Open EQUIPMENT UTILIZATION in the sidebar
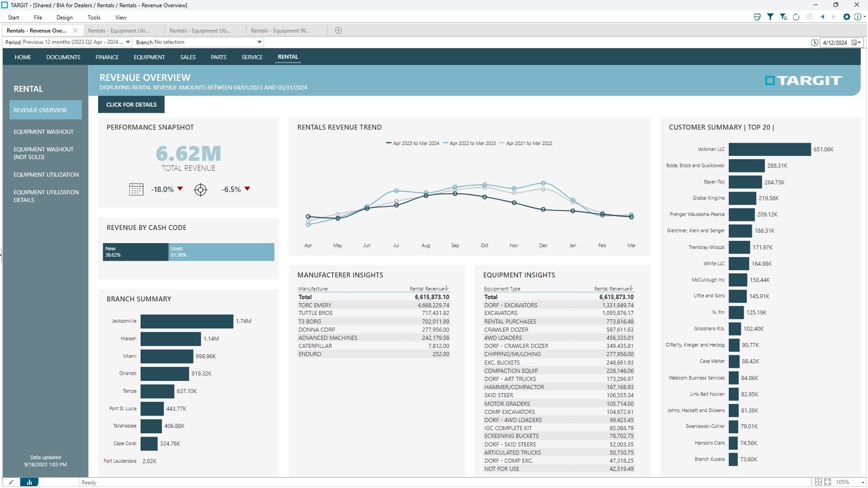Image resolution: width=868 pixels, height=488 pixels. [x=46, y=175]
